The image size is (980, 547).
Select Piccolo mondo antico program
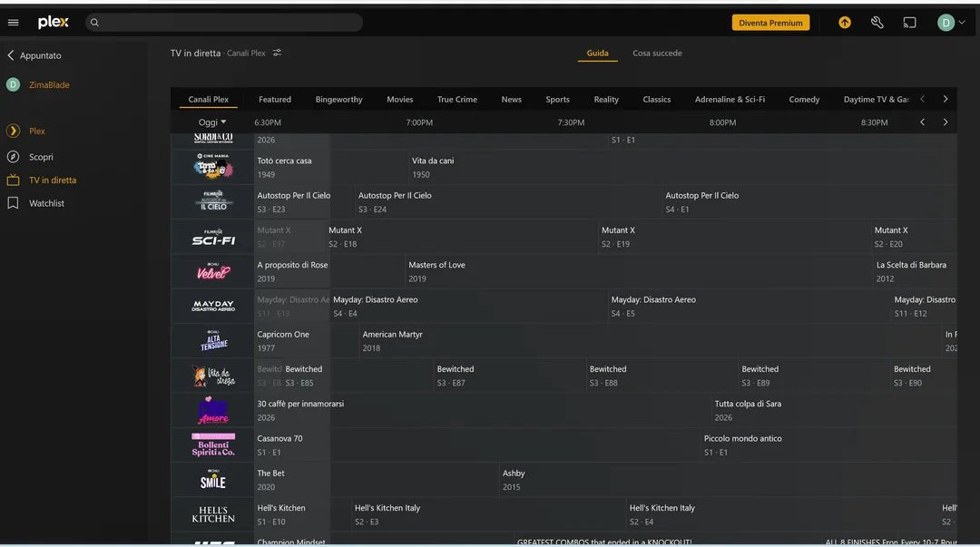coord(828,444)
